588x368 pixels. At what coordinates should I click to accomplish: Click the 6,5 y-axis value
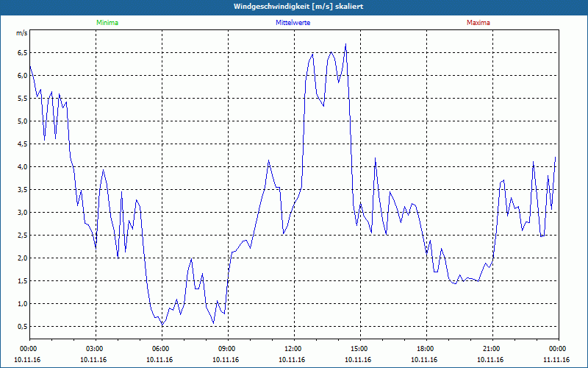click(x=23, y=53)
